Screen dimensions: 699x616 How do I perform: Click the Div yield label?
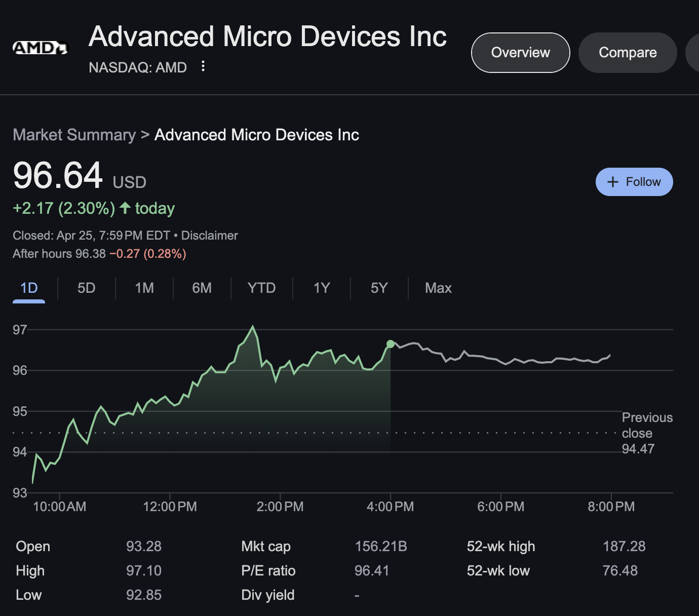tap(268, 595)
